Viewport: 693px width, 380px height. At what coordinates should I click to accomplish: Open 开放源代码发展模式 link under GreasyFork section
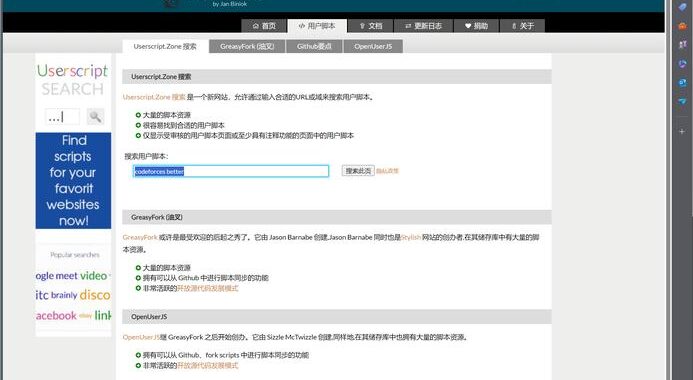click(207, 288)
